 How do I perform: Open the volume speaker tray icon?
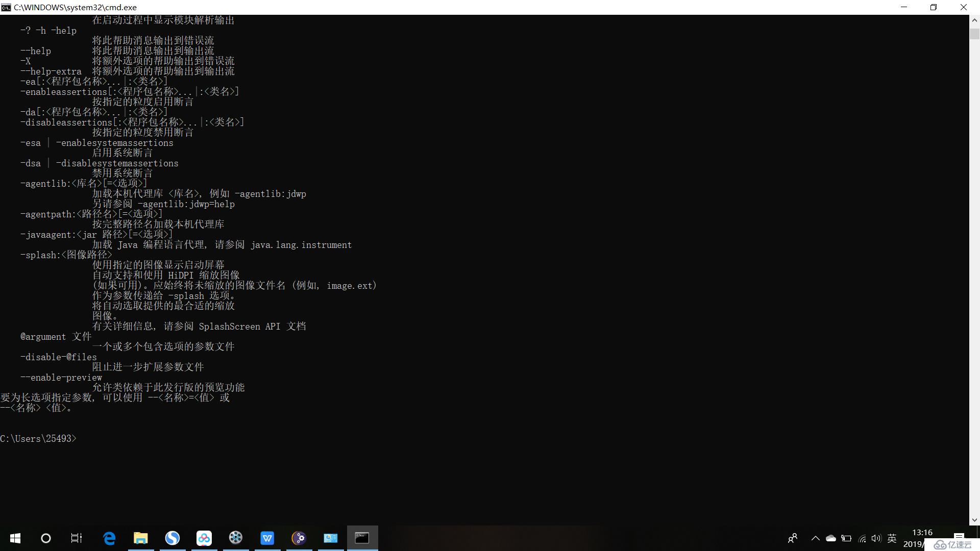876,538
